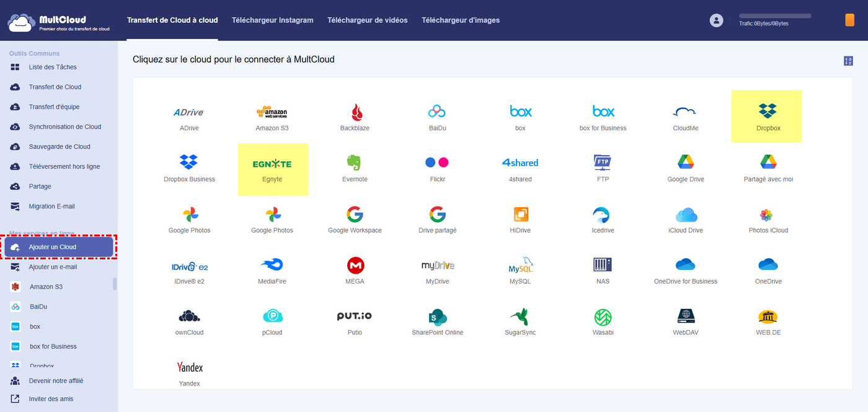868x412 pixels.
Task: Select the OneDrive for Business icon
Action: point(686,264)
